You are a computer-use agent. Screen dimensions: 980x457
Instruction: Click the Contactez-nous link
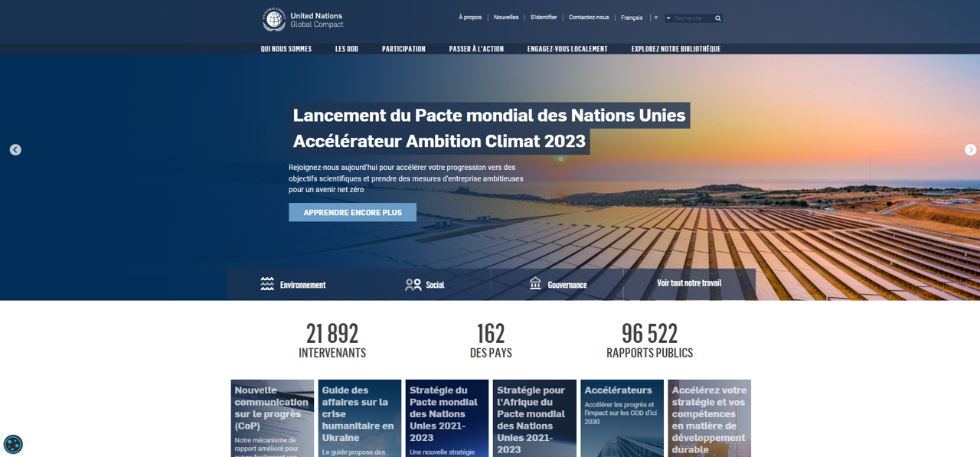589,18
